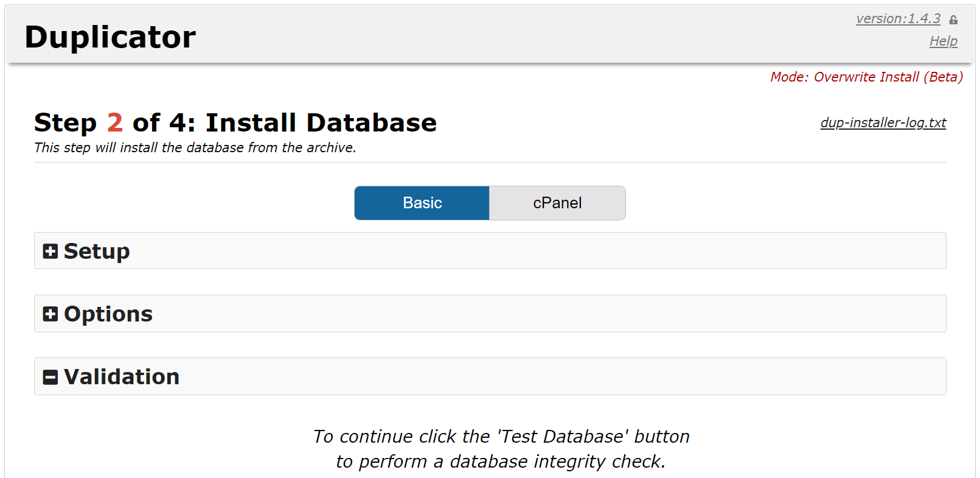980x478 pixels.
Task: Click the lock icon beside the version number
Action: tap(953, 20)
